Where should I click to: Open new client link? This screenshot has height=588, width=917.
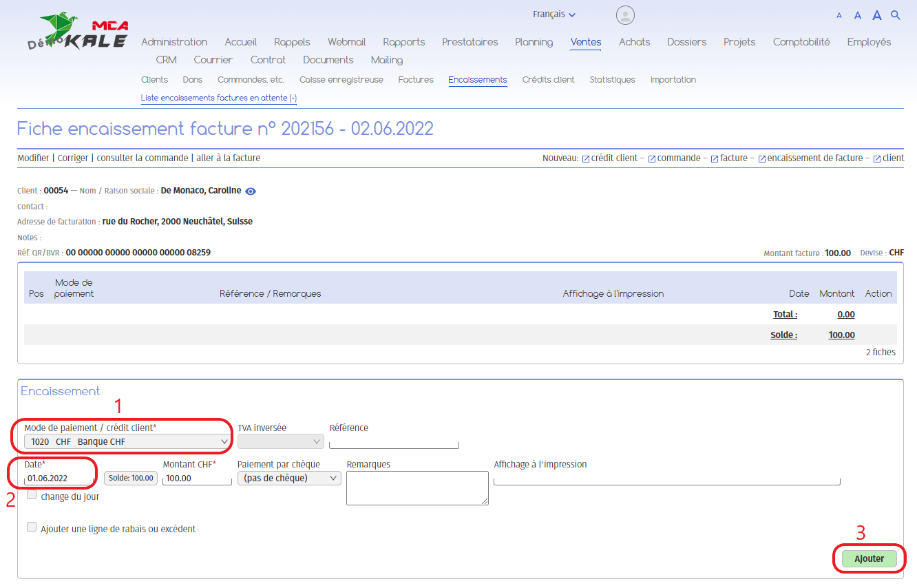pyautogui.click(x=889, y=158)
